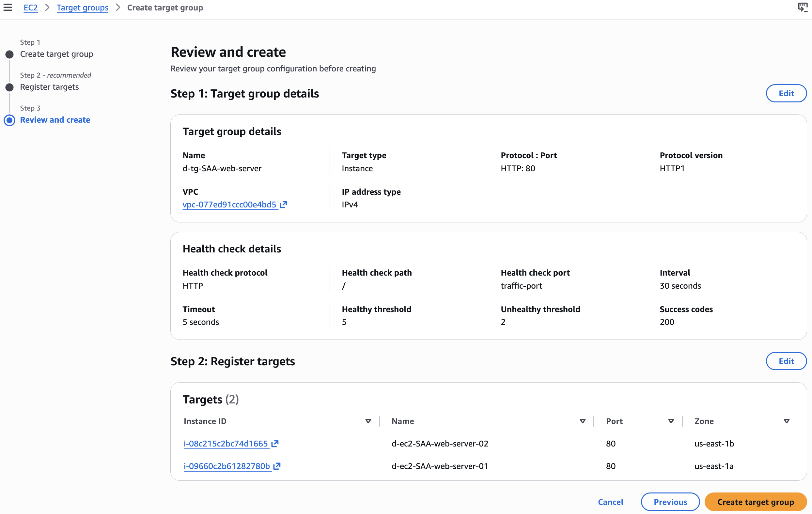812x514 pixels.
Task: Click the Step 1 circle marker
Action: pyautogui.click(x=9, y=54)
